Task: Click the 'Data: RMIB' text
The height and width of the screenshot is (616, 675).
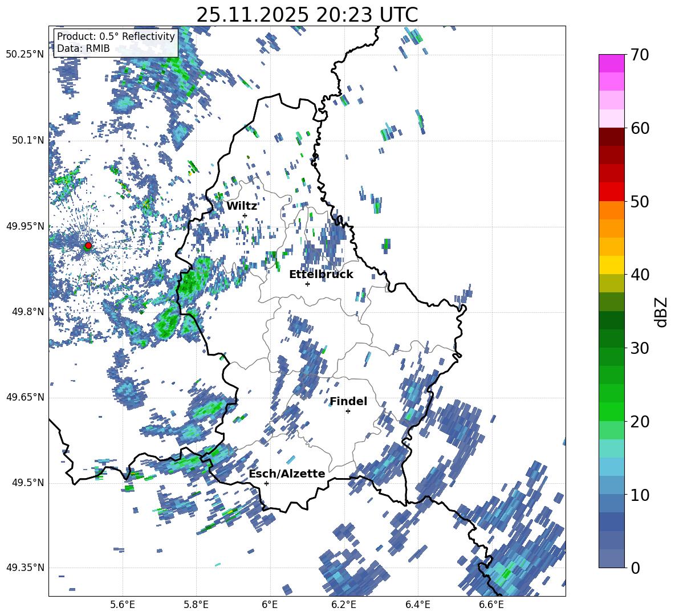Action: click(83, 48)
